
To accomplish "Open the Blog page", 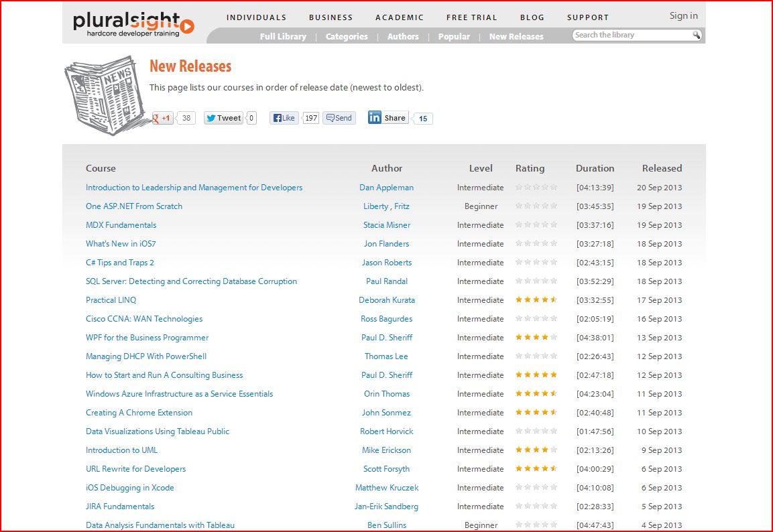I will (532, 17).
